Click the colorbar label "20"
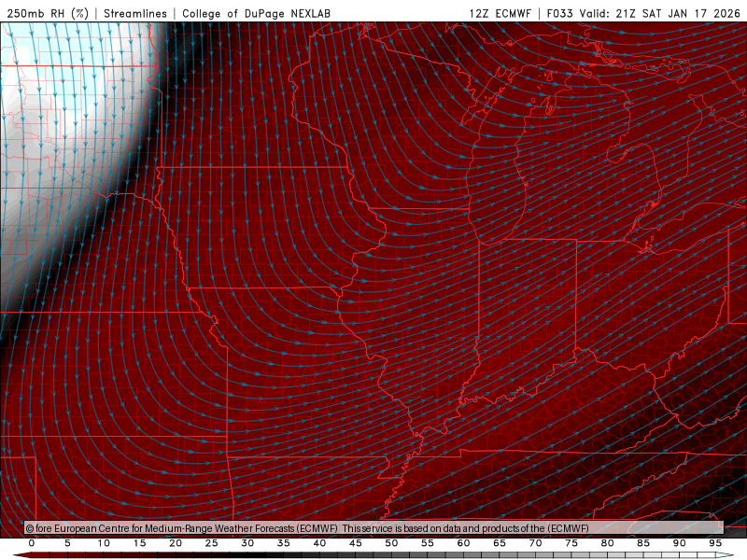 (176, 543)
